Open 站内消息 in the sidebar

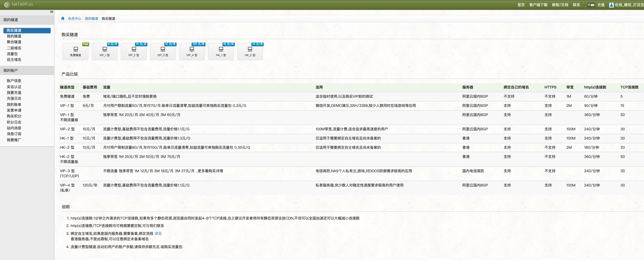pyautogui.click(x=14, y=128)
